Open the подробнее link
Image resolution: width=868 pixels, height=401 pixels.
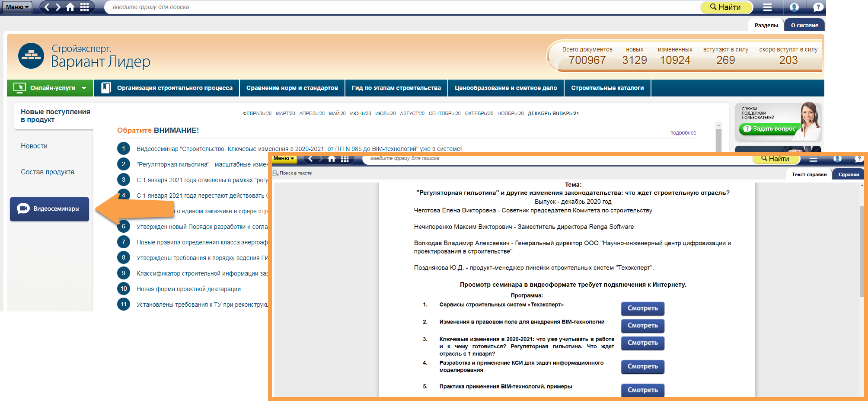(x=683, y=133)
